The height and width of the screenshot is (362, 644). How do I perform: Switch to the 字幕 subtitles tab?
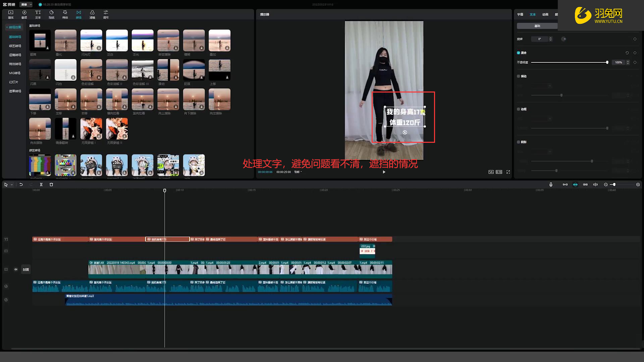click(520, 14)
